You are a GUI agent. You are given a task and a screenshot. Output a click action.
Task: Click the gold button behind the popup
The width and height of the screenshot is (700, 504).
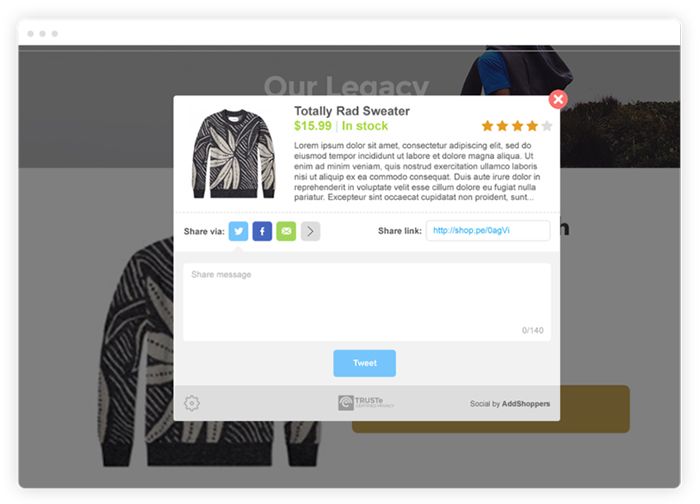coord(595,409)
